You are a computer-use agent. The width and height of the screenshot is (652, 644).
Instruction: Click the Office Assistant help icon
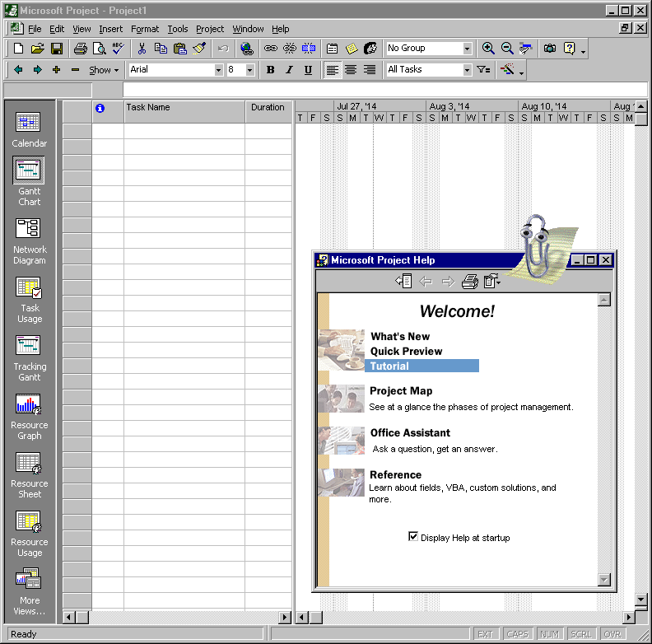(569, 49)
